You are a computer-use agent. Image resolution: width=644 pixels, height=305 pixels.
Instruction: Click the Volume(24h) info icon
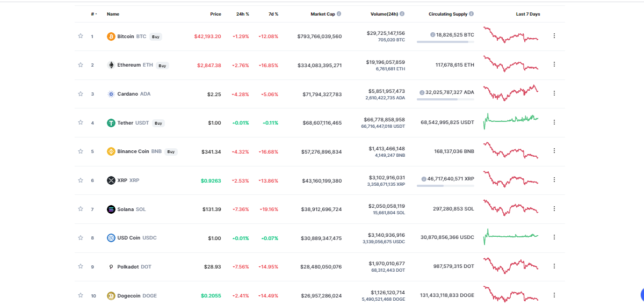[402, 14]
